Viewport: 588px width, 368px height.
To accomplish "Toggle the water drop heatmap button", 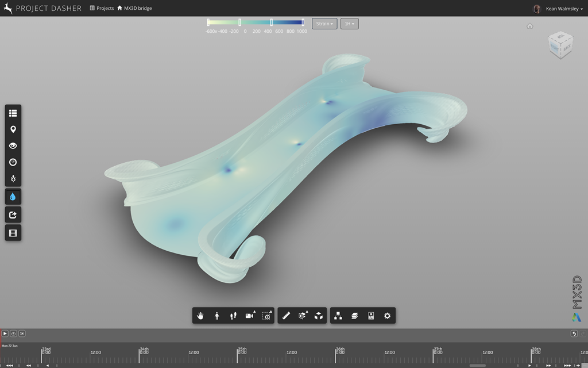I will point(13,197).
